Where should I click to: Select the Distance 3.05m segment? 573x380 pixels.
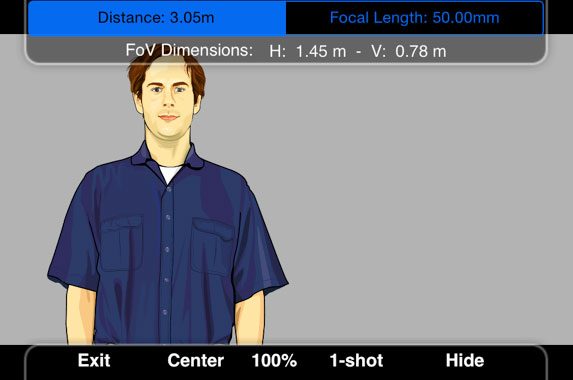pyautogui.click(x=157, y=18)
